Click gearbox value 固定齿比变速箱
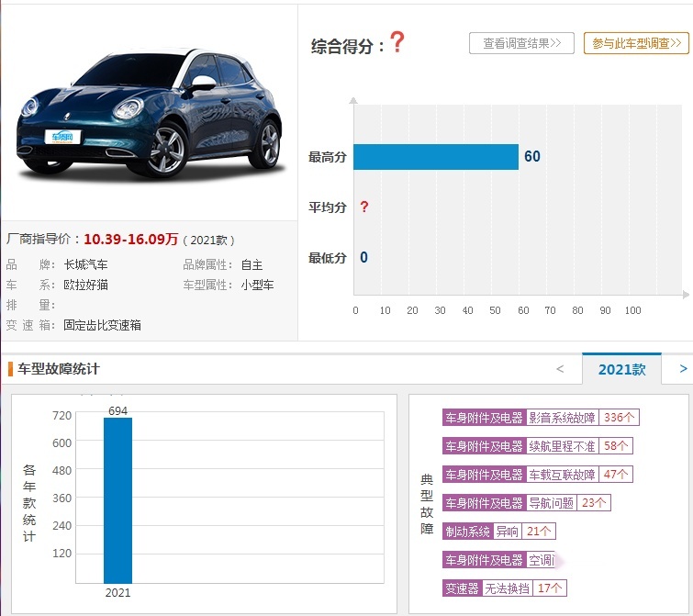The image size is (693, 616). tap(102, 325)
